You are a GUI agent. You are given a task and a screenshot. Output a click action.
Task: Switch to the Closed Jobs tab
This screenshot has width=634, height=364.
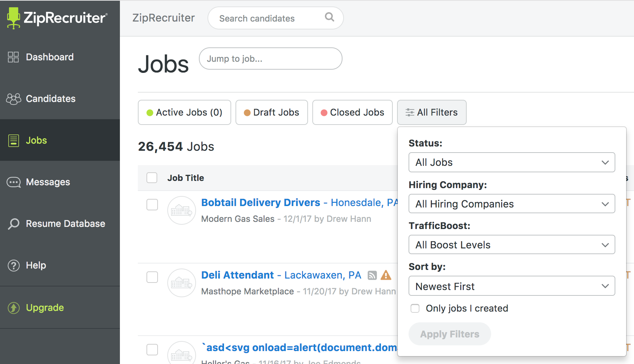point(352,112)
